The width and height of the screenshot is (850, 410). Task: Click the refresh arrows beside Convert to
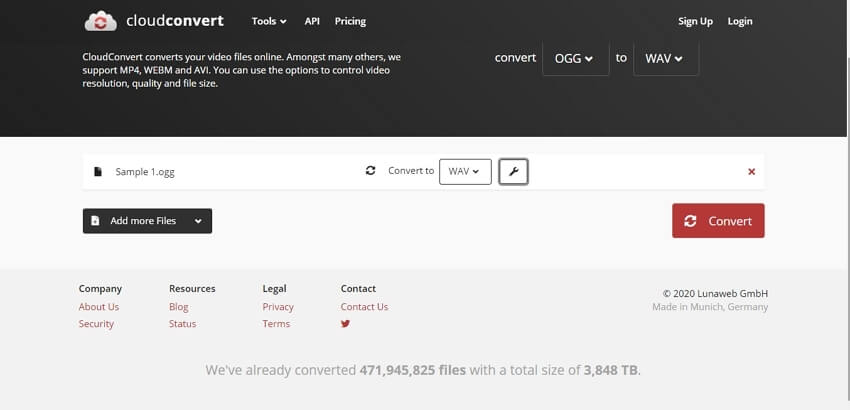(371, 171)
